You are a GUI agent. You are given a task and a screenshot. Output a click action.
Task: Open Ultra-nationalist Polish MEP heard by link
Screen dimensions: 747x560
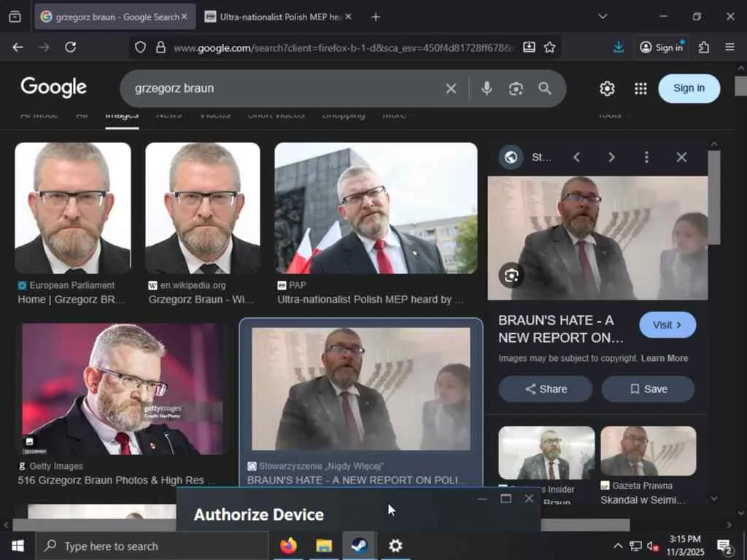pyautogui.click(x=370, y=300)
